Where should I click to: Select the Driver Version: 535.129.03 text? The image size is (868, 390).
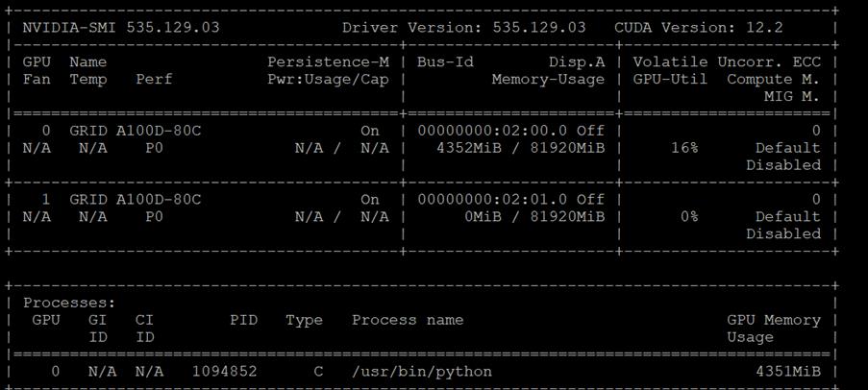pyautogui.click(x=463, y=27)
